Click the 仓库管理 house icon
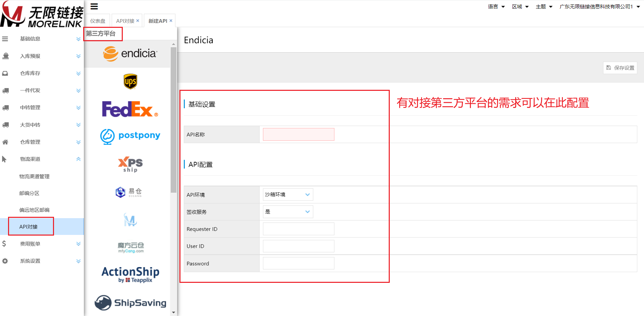 [5, 142]
